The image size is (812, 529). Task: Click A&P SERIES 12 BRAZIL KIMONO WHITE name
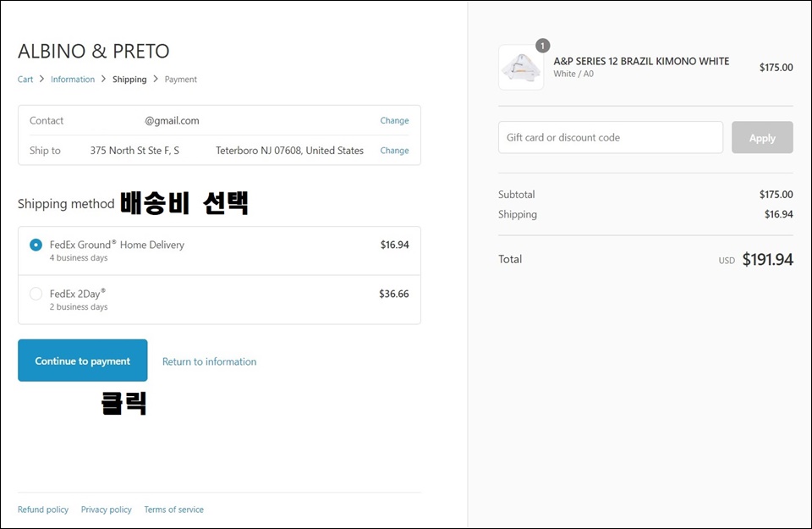pos(641,61)
